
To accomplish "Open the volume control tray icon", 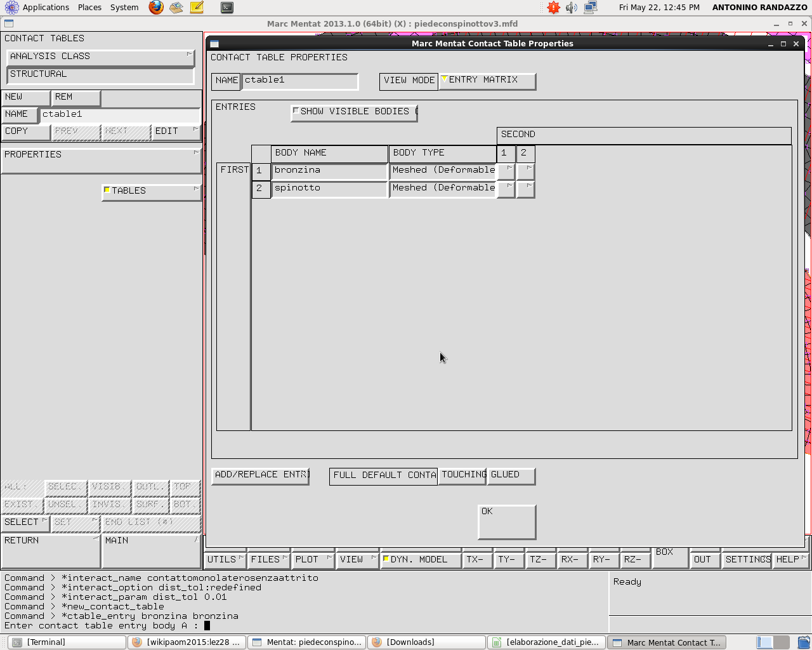I will [x=572, y=8].
